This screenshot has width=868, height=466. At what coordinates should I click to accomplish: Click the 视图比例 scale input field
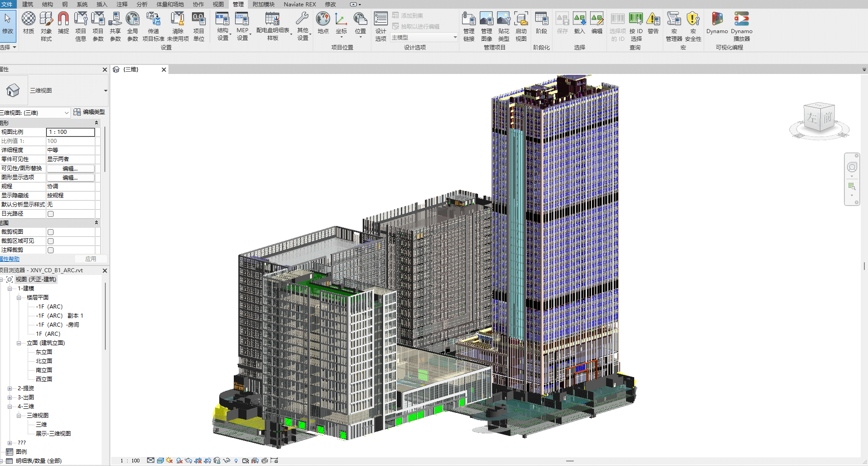[70, 132]
